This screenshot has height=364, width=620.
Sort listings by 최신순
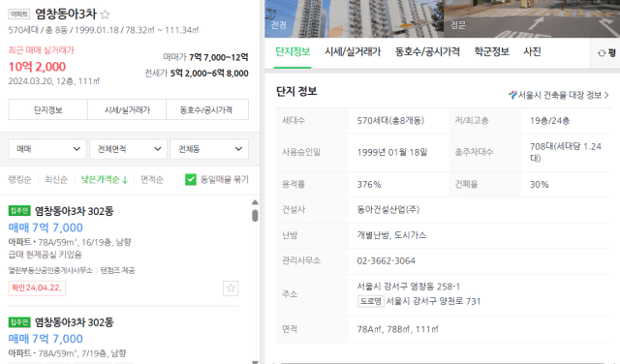click(56, 179)
